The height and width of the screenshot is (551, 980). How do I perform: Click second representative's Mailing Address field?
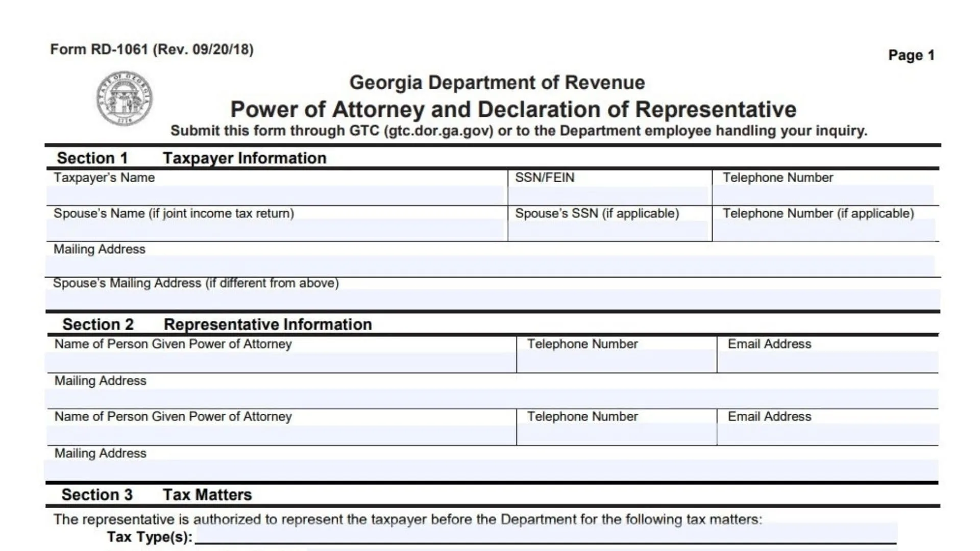[490, 470]
